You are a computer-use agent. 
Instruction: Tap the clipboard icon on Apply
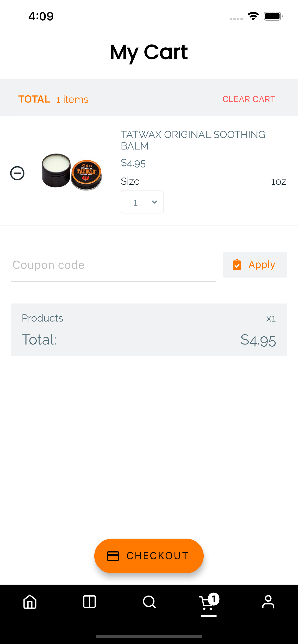pos(237,265)
